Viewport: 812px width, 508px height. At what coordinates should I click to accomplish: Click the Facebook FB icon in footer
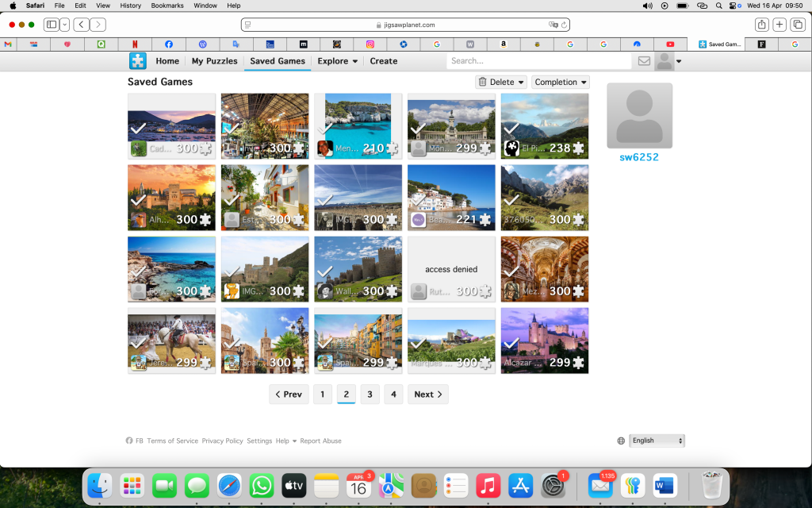coord(130,441)
